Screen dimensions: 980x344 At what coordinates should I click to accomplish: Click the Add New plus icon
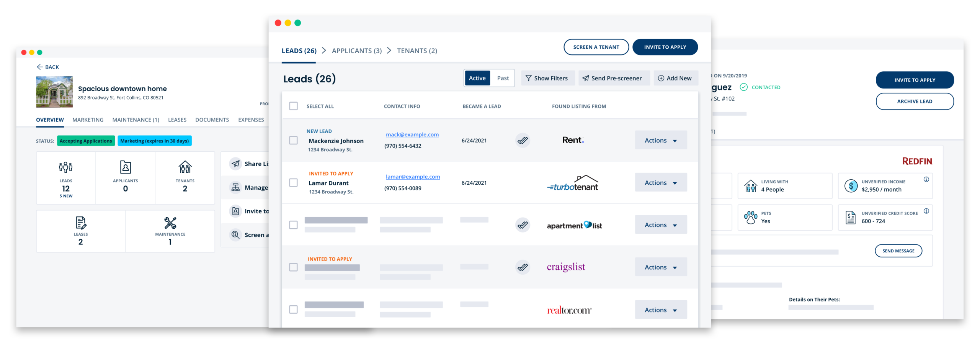coord(661,78)
